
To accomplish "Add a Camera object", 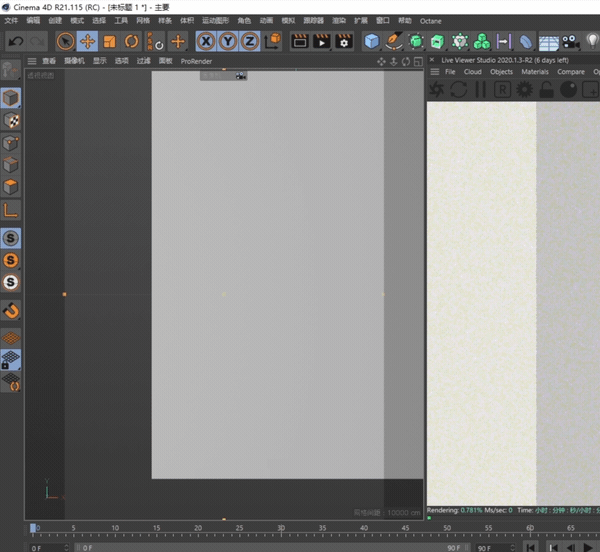I will [x=571, y=41].
